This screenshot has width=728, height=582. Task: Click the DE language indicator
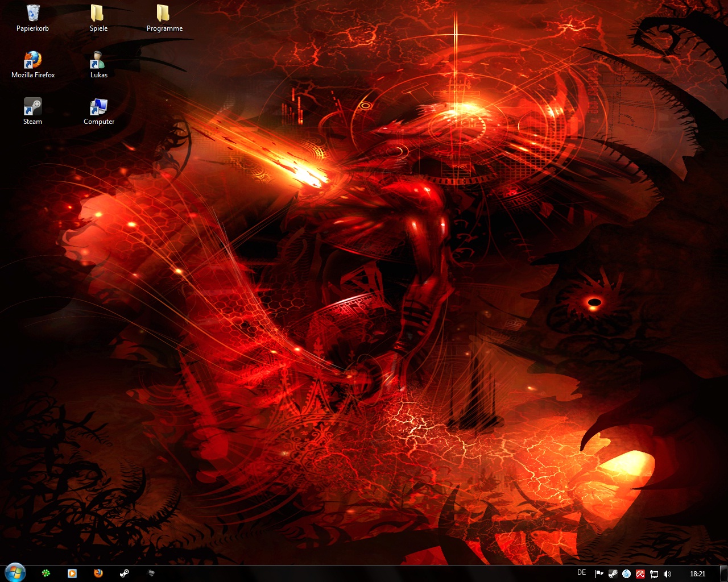click(581, 573)
